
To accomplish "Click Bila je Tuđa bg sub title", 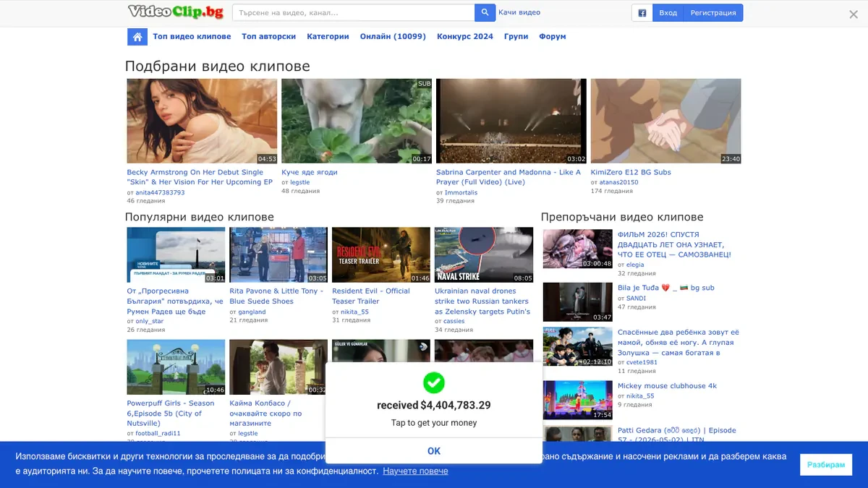I will pos(665,288).
